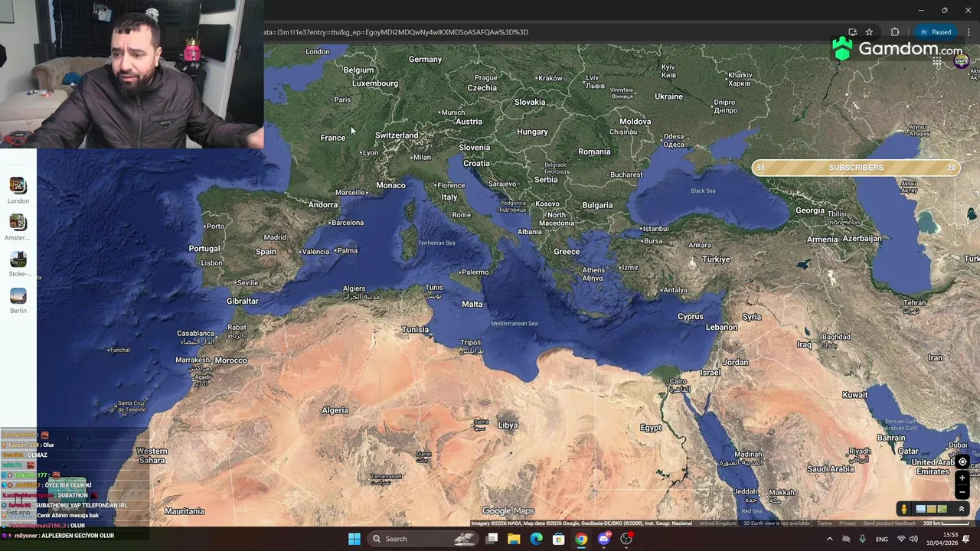This screenshot has width=980, height=551.
Task: Click the Türkiye country label
Action: [717, 259]
